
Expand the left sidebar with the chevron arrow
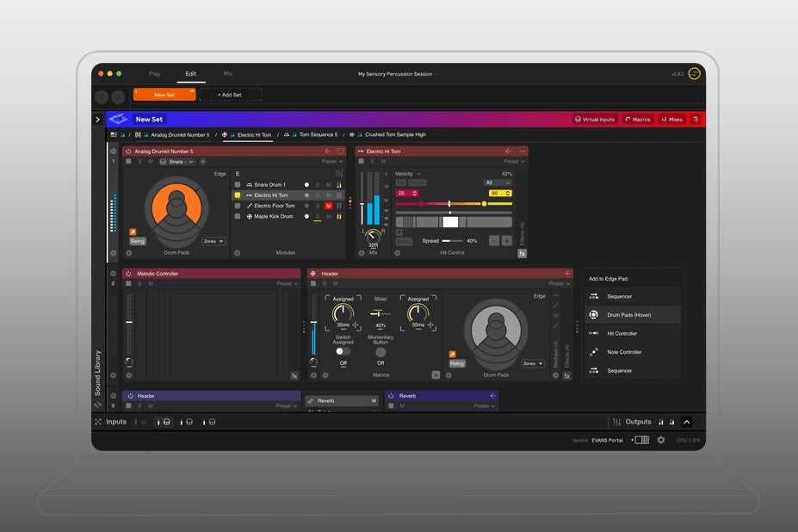97,120
